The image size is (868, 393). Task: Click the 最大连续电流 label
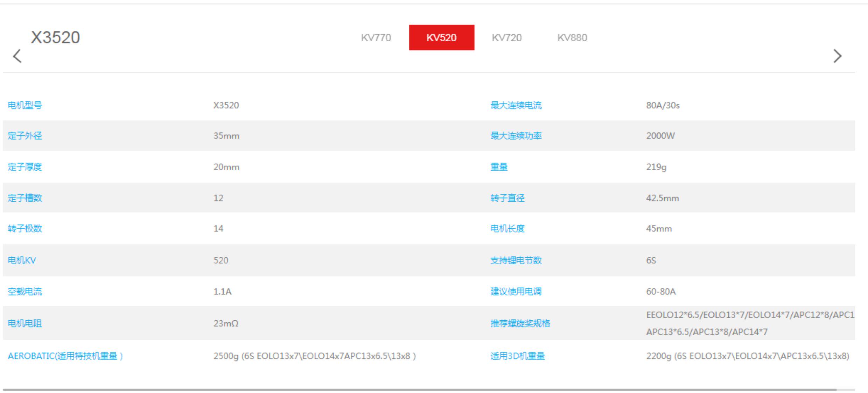[x=516, y=105]
